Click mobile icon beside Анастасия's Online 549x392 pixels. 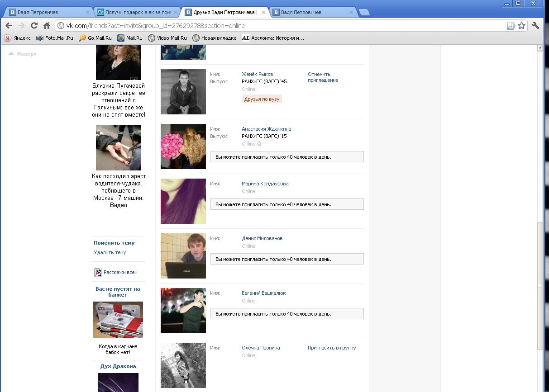(259, 144)
